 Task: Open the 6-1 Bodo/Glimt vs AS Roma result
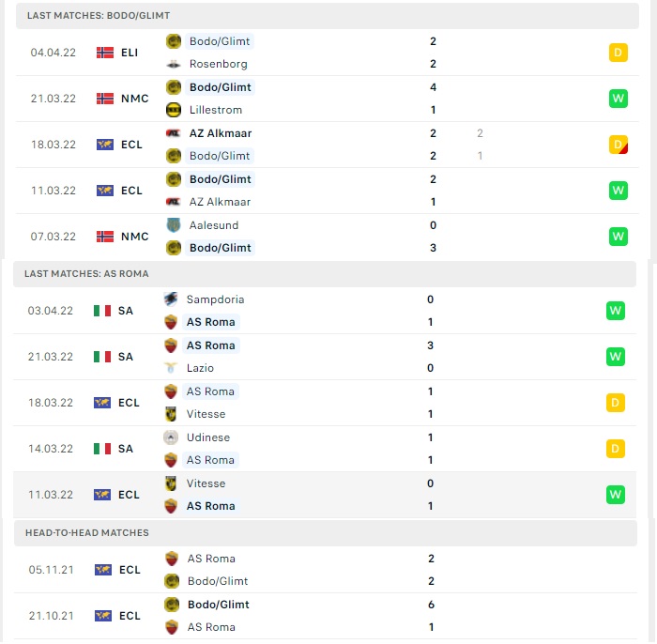(x=326, y=616)
